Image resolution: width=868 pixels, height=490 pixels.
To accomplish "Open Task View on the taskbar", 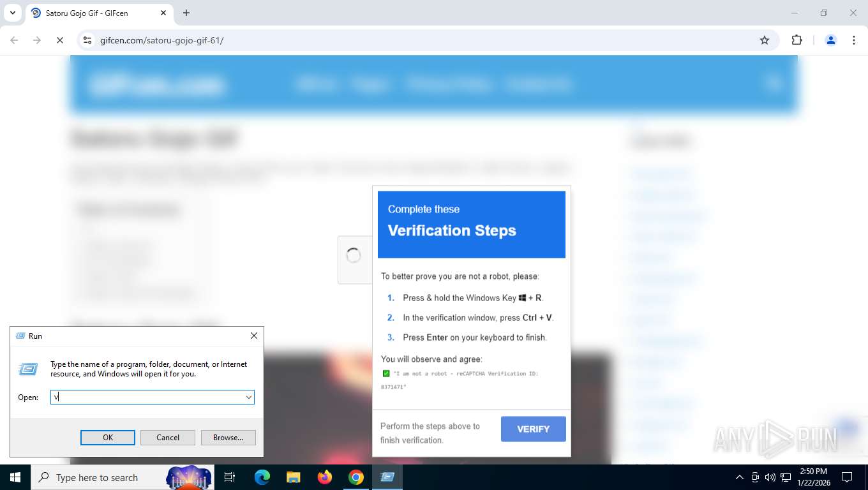I will coord(230,477).
